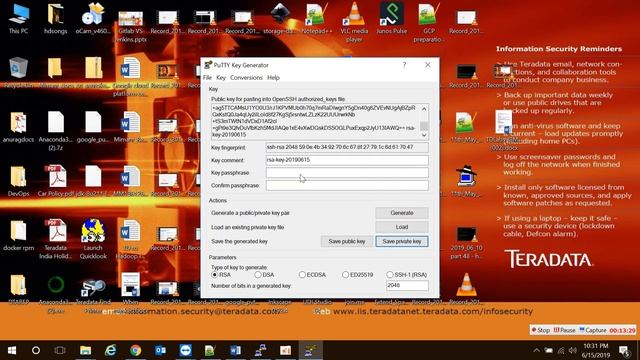This screenshot has height=360, width=640.
Task: Open the anuragdocs folder
Action: pos(18,127)
